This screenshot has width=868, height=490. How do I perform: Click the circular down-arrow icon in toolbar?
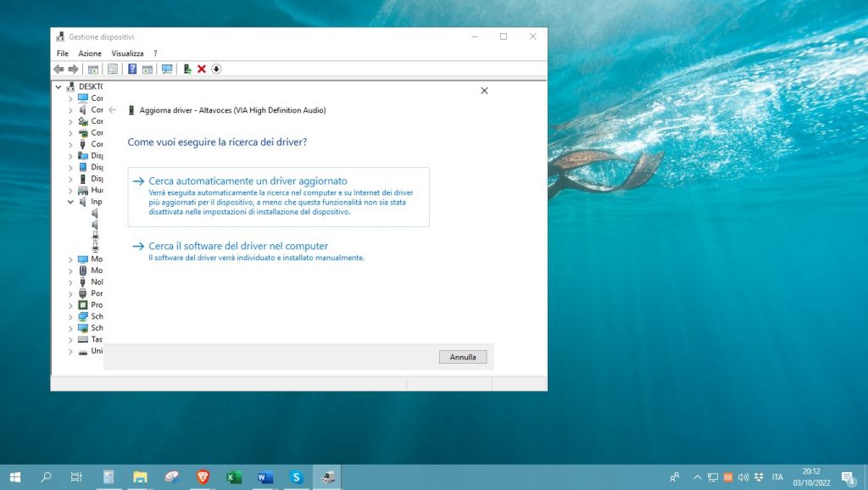pyautogui.click(x=216, y=69)
